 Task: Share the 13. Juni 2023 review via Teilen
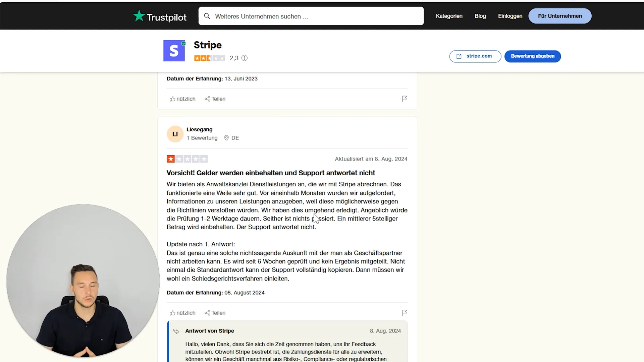tap(215, 99)
